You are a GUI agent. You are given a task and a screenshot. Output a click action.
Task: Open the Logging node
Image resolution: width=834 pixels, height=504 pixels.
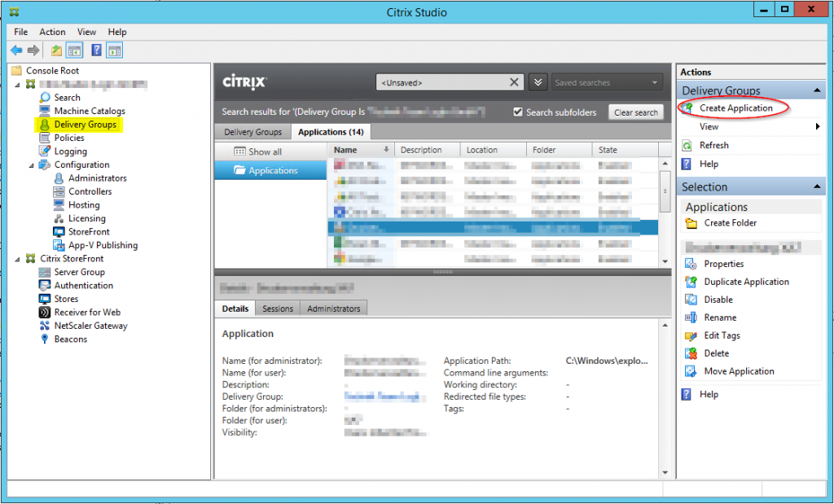click(x=70, y=151)
